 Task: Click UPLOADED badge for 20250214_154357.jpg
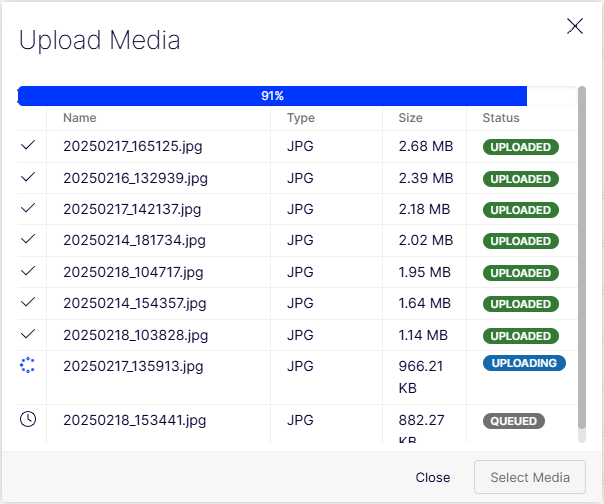[x=521, y=304]
